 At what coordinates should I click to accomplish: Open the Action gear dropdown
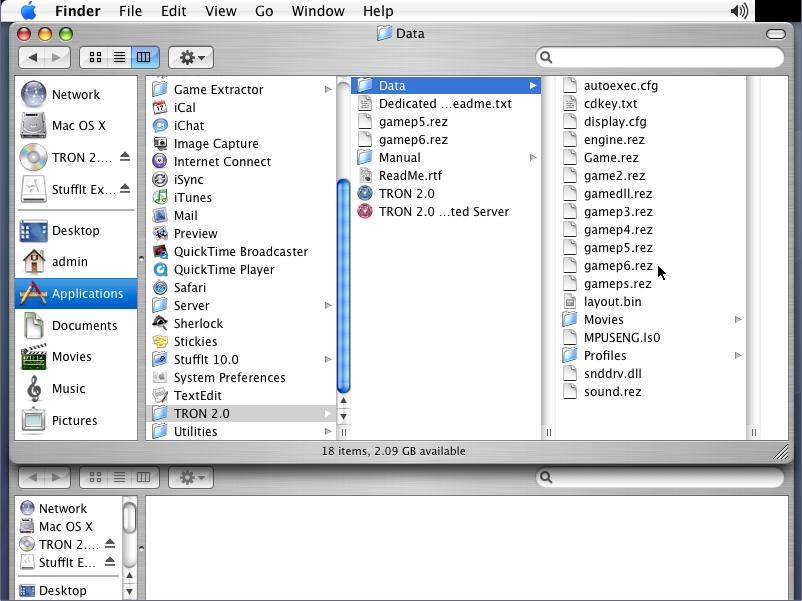click(190, 57)
